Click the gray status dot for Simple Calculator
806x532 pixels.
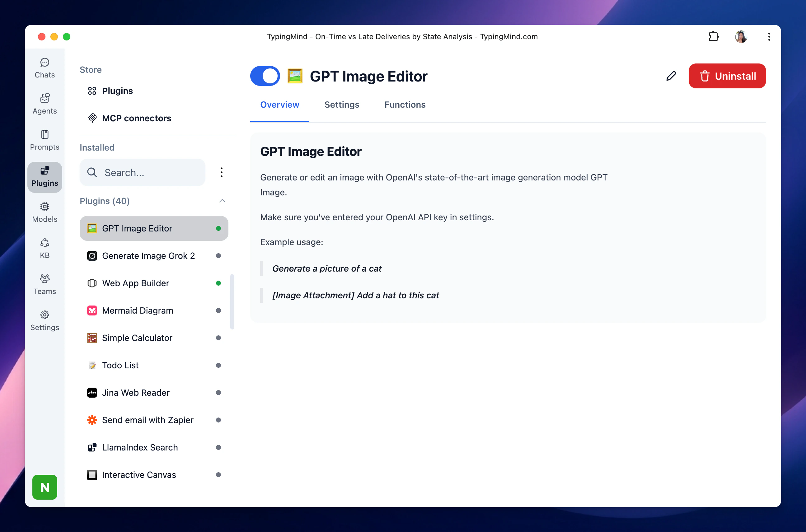218,338
